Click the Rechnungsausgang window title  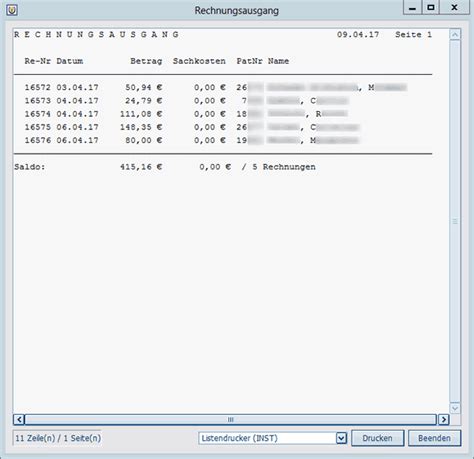click(x=237, y=10)
